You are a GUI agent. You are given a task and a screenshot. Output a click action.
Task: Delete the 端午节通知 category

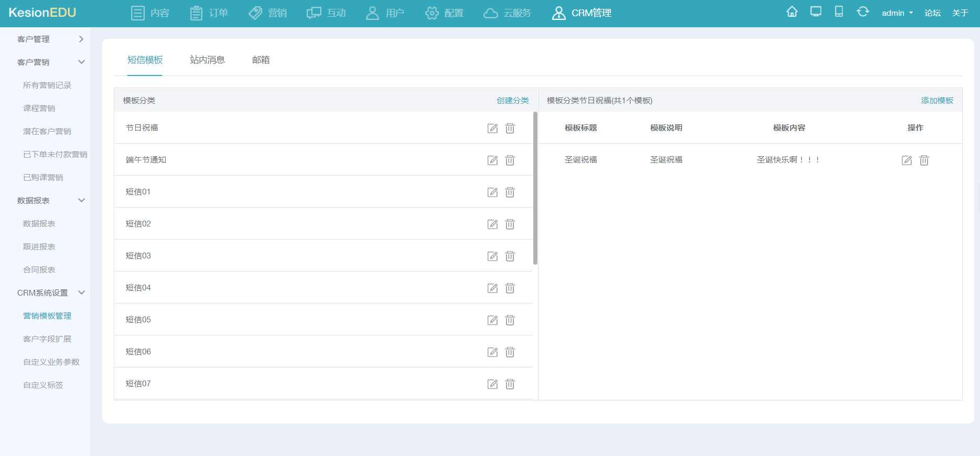[x=510, y=160]
